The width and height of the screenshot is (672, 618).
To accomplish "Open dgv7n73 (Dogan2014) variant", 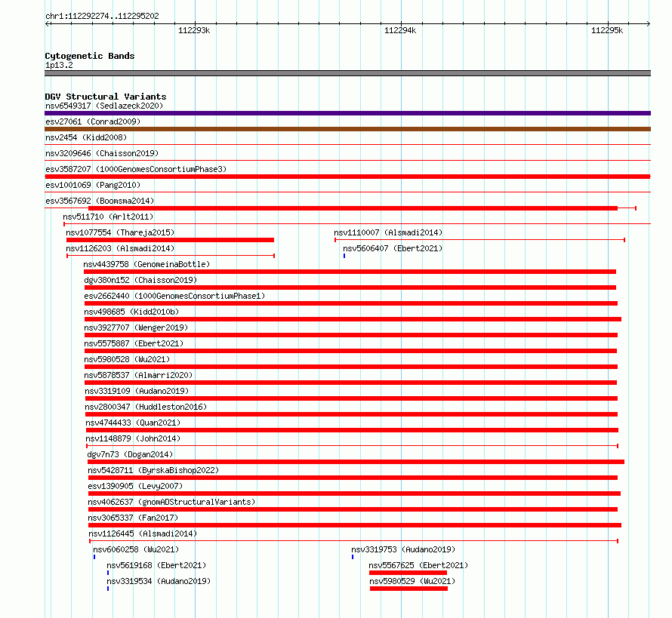I will tap(130, 454).
